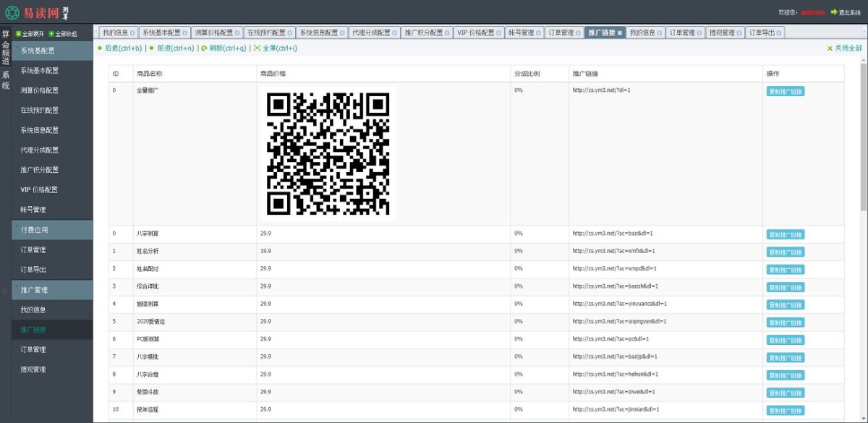Close the VIP 价格配置 tab via its x icon
This screenshot has width=868, height=423.
(x=498, y=33)
